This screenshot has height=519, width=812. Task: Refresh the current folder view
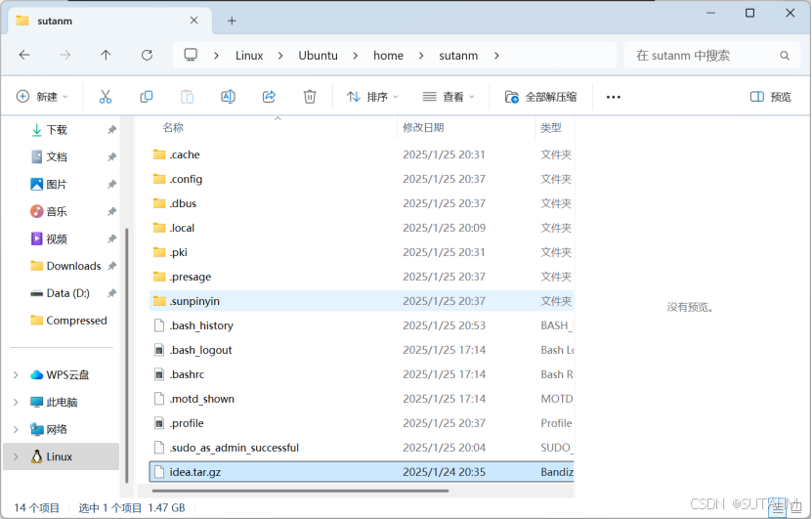coord(148,55)
